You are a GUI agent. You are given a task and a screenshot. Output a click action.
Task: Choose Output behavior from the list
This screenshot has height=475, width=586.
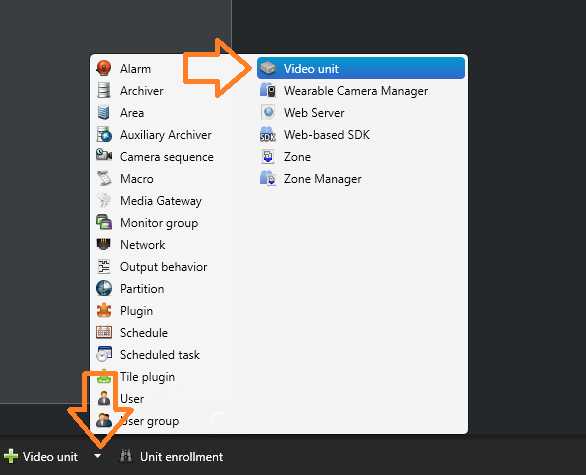point(161,267)
